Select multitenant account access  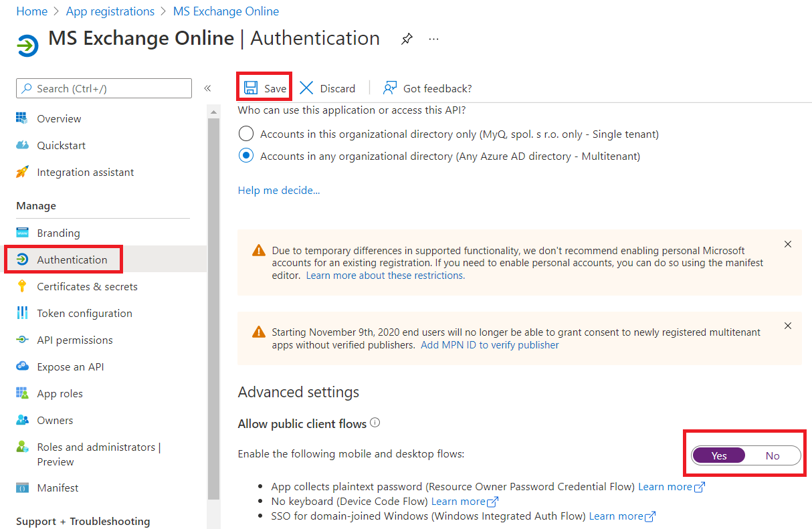(x=245, y=155)
